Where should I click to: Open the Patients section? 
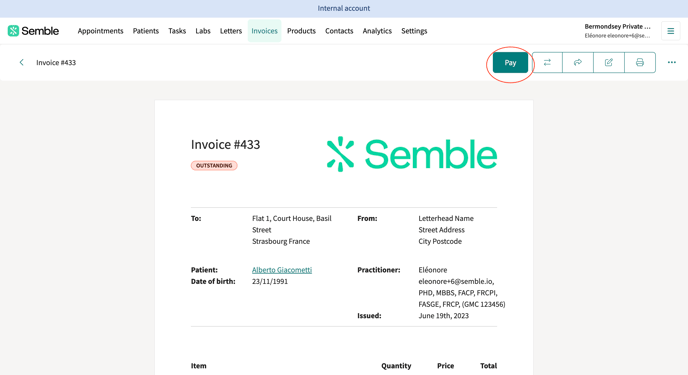tap(146, 31)
